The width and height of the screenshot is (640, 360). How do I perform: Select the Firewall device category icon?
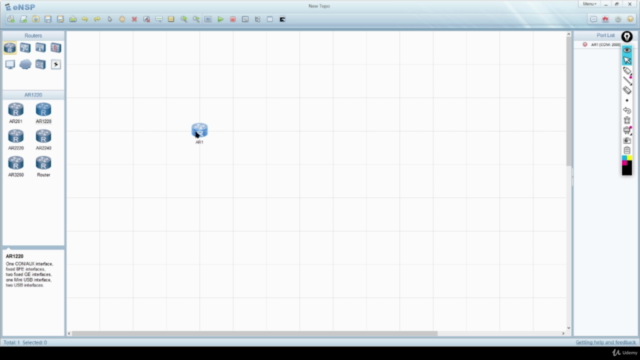pyautogui.click(x=56, y=48)
